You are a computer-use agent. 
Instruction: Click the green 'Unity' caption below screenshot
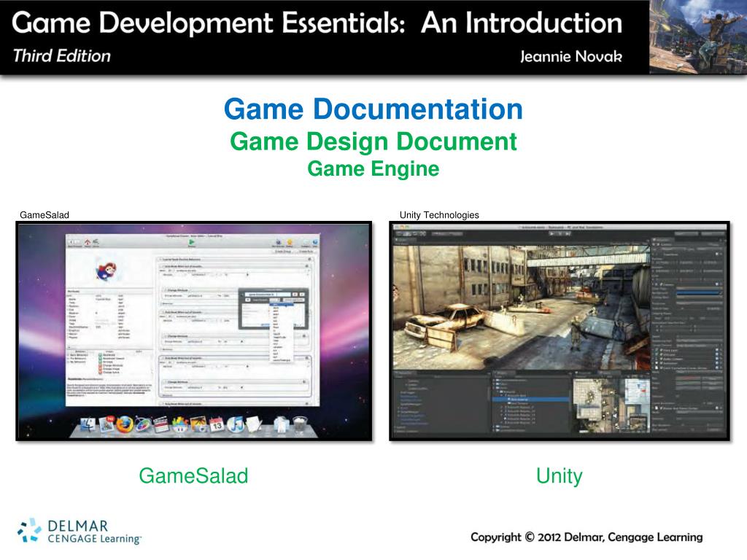[560, 475]
